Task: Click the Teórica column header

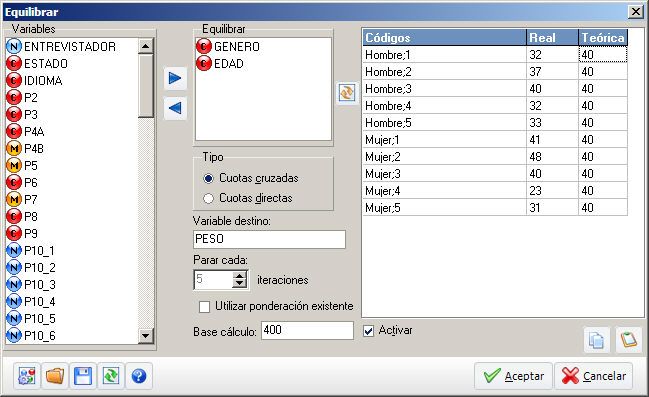Action: tap(603, 37)
